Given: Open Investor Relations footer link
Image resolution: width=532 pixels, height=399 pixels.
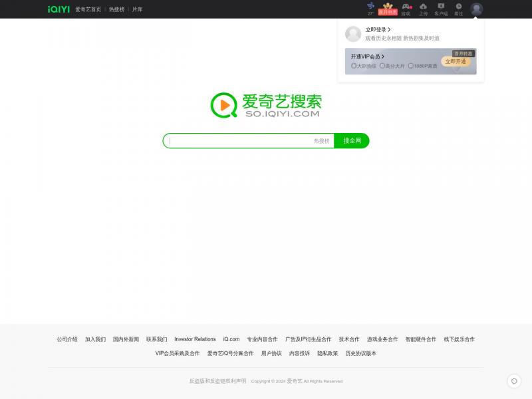Looking at the screenshot, I should tap(195, 339).
